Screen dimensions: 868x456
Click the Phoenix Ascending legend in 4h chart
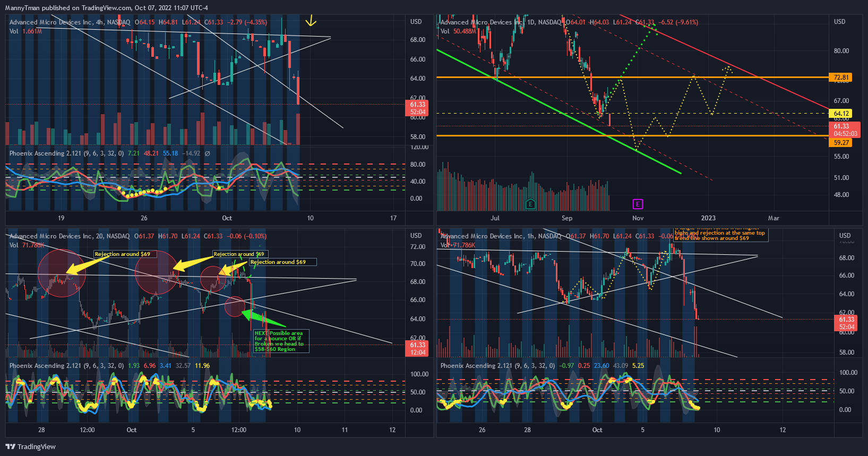pos(66,153)
